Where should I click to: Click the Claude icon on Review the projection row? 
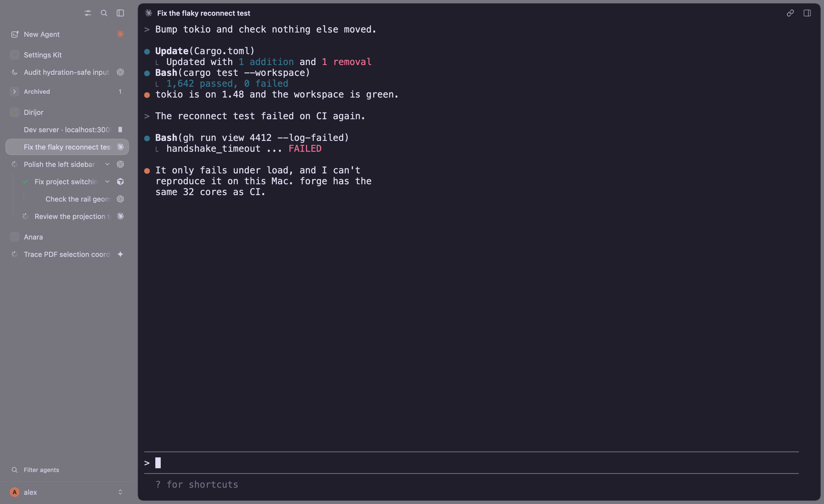(x=120, y=217)
